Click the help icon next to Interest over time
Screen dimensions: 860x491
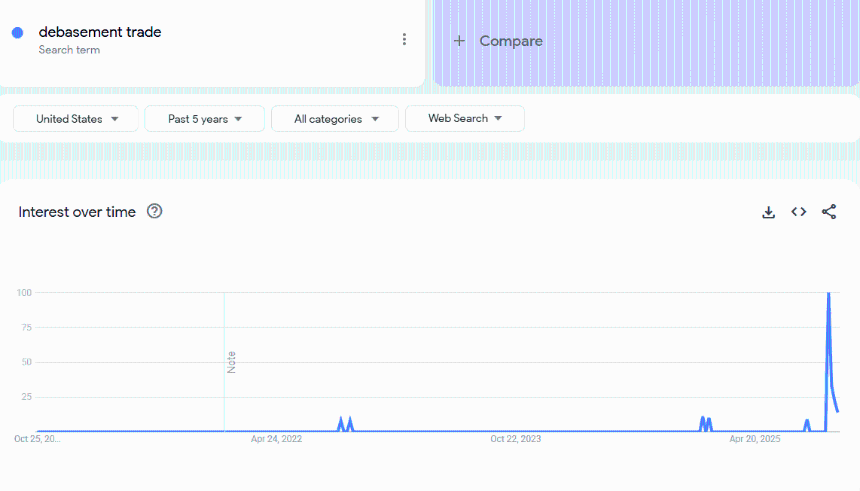pyautogui.click(x=154, y=211)
